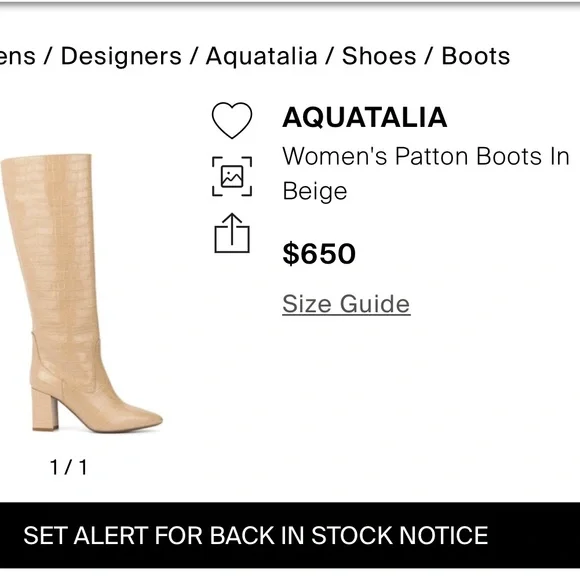
Task: Go to Shoes breadcrumb
Action: (379, 56)
